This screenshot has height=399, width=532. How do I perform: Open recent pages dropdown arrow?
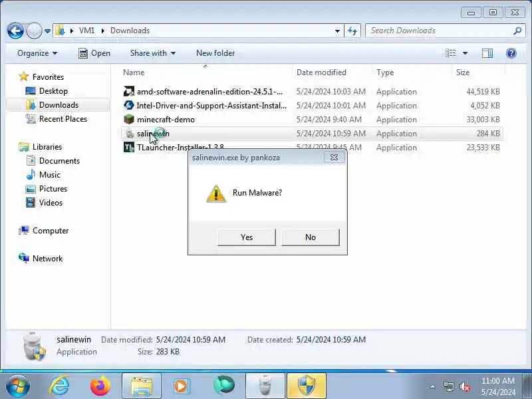47,31
